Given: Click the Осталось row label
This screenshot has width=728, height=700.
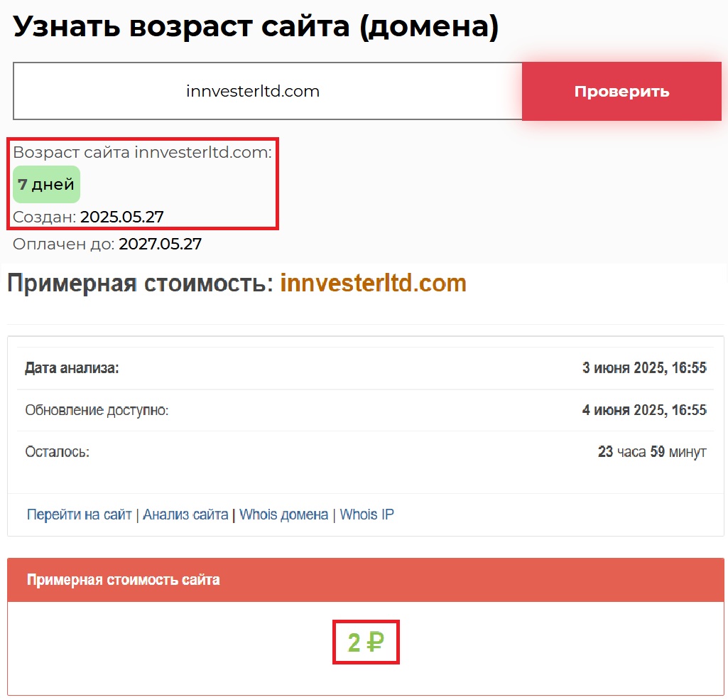Looking at the screenshot, I should pyautogui.click(x=57, y=452).
